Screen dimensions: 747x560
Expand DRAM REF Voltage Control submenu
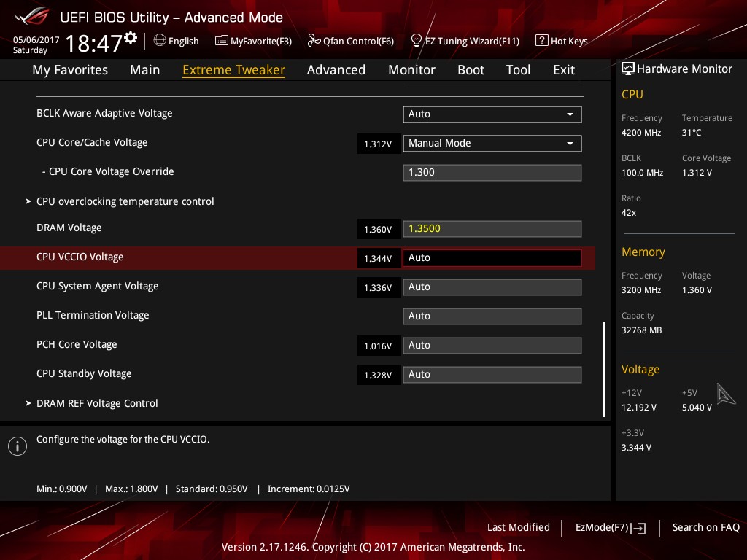(x=97, y=403)
